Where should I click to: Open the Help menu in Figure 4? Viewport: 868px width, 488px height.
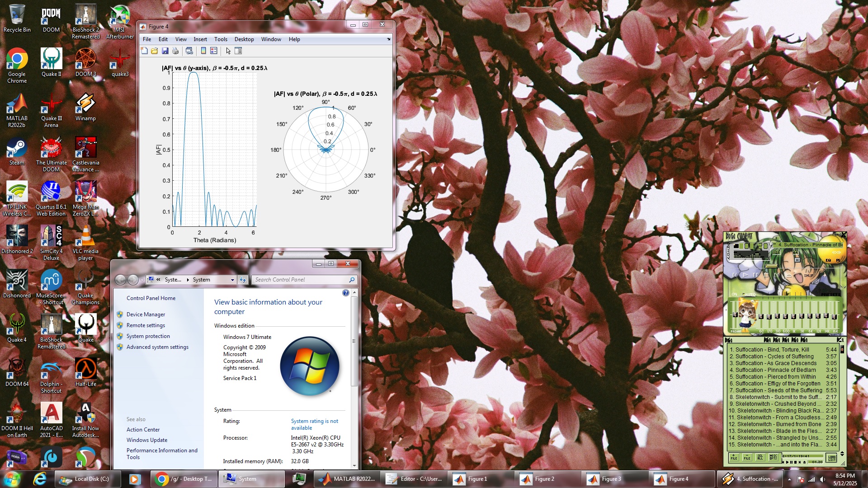coord(294,39)
